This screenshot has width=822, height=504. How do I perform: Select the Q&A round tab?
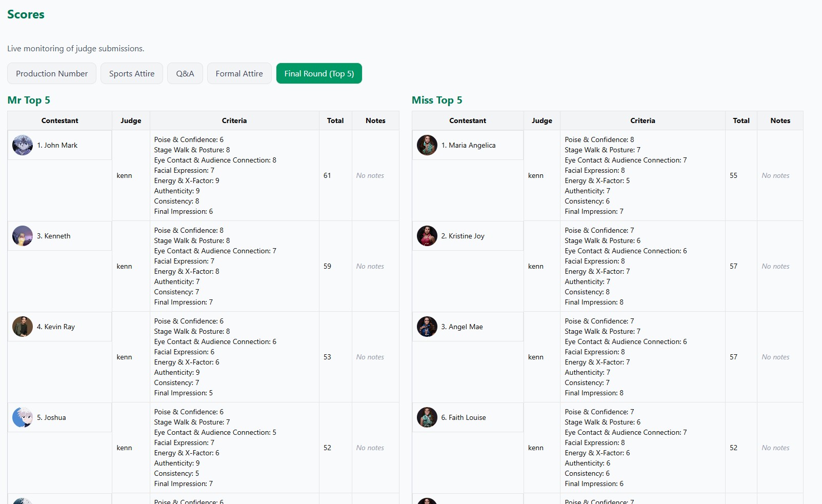click(185, 73)
